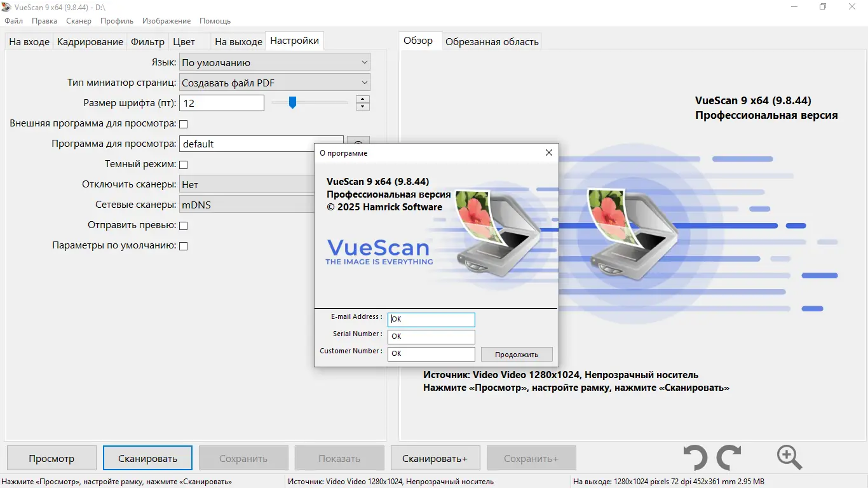Click the «Профессиональная версия» text in the preview pane
Viewport: 868px width, 488px height.
(766, 116)
